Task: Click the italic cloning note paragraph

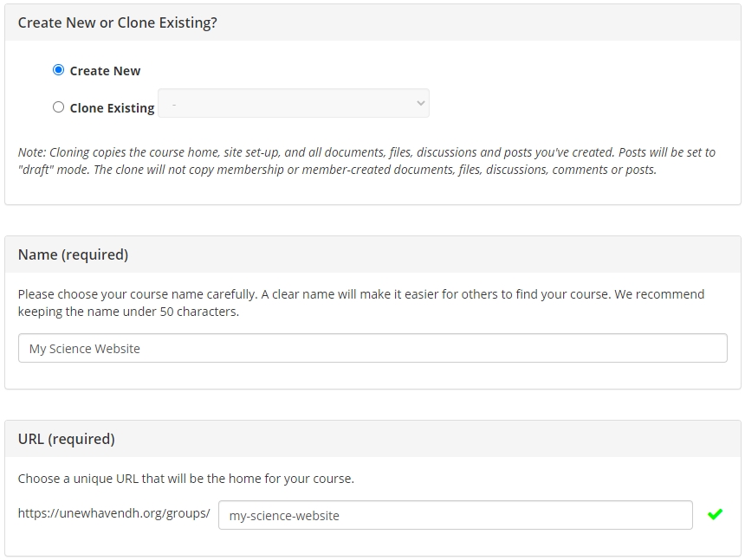Action: click(x=366, y=161)
